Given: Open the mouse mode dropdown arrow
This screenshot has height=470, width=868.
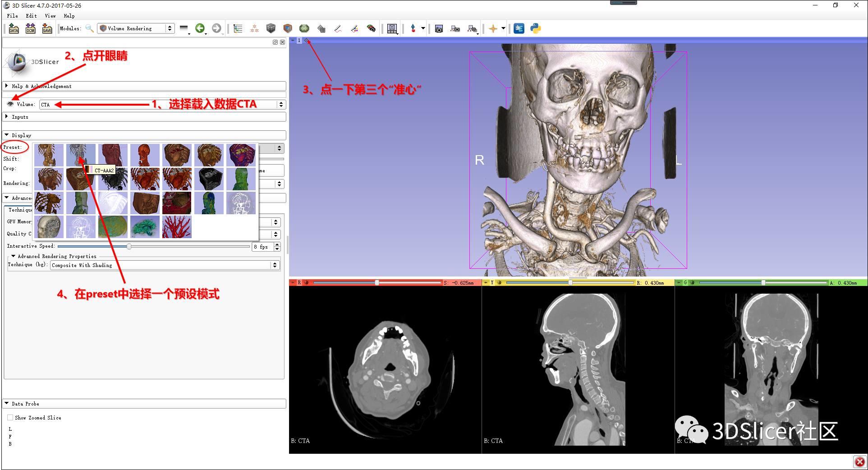Looking at the screenshot, I should [423, 28].
